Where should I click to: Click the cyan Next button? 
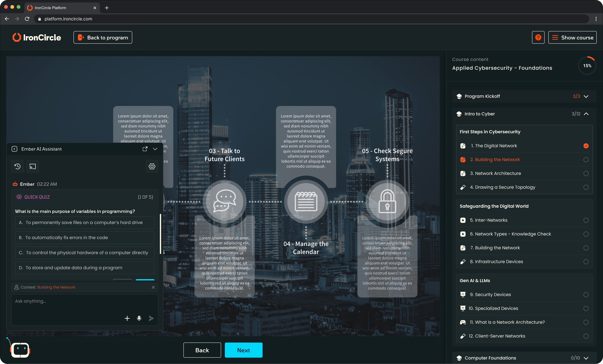tap(244, 350)
